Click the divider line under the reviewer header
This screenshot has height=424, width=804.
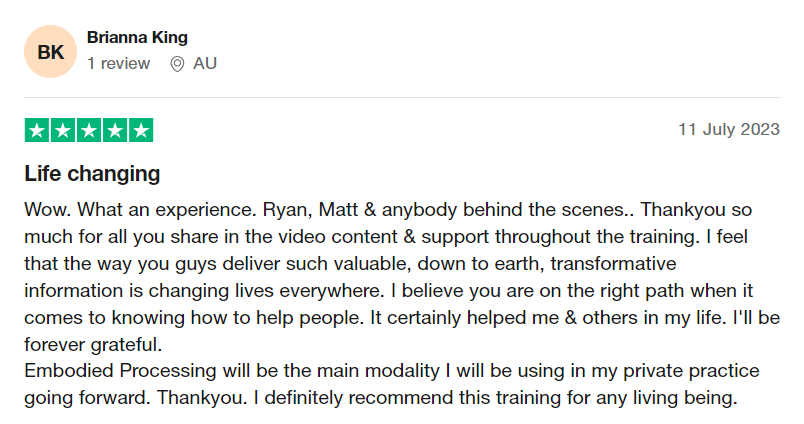point(402,97)
